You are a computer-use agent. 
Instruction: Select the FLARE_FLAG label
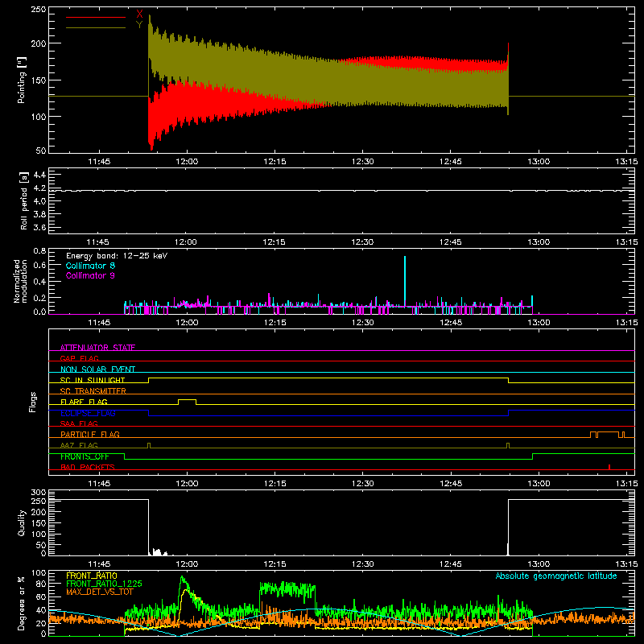click(x=84, y=402)
